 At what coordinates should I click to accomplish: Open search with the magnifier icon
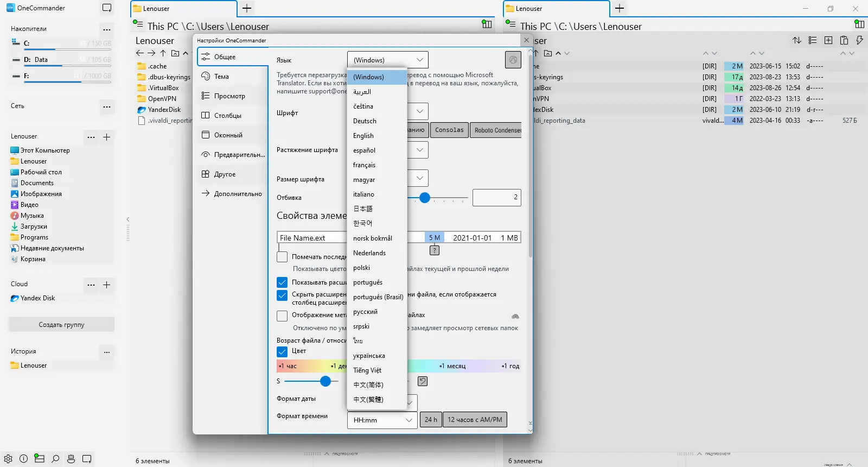point(55,459)
